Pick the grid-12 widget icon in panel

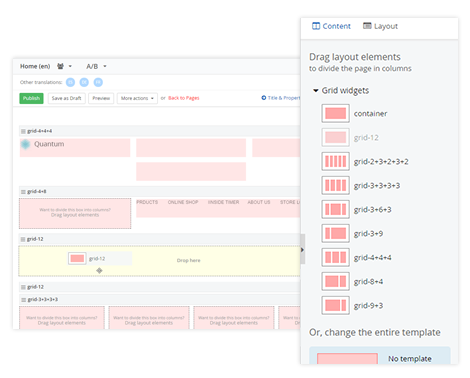(x=335, y=138)
